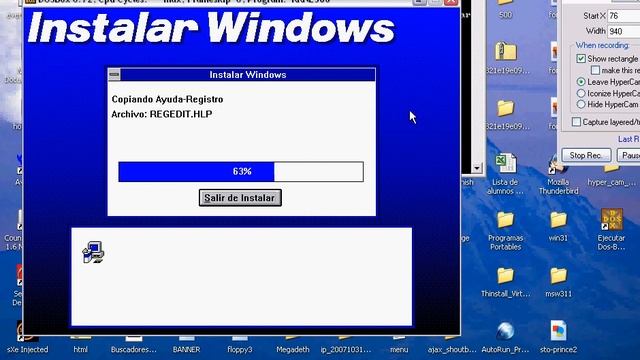Click the 63% installation progress bar

click(x=241, y=171)
